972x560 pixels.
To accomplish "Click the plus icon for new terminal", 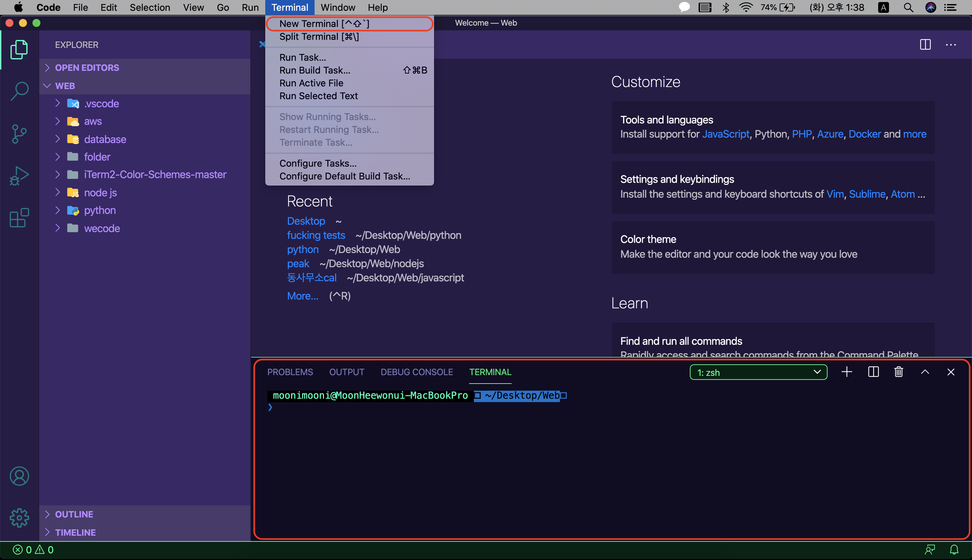I will click(x=846, y=372).
